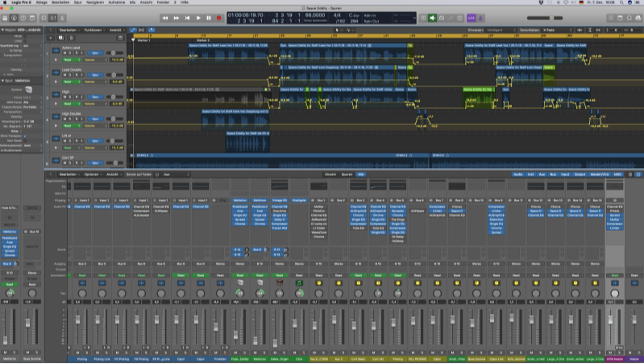The image size is (644, 364).
Task: Toggle the Inspector button in the control bar
Action: [x=14, y=18]
